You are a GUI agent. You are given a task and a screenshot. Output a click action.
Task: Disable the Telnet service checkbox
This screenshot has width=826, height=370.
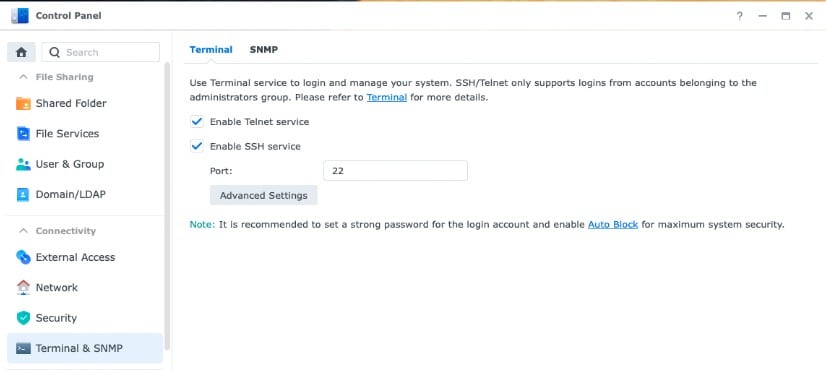click(x=197, y=122)
